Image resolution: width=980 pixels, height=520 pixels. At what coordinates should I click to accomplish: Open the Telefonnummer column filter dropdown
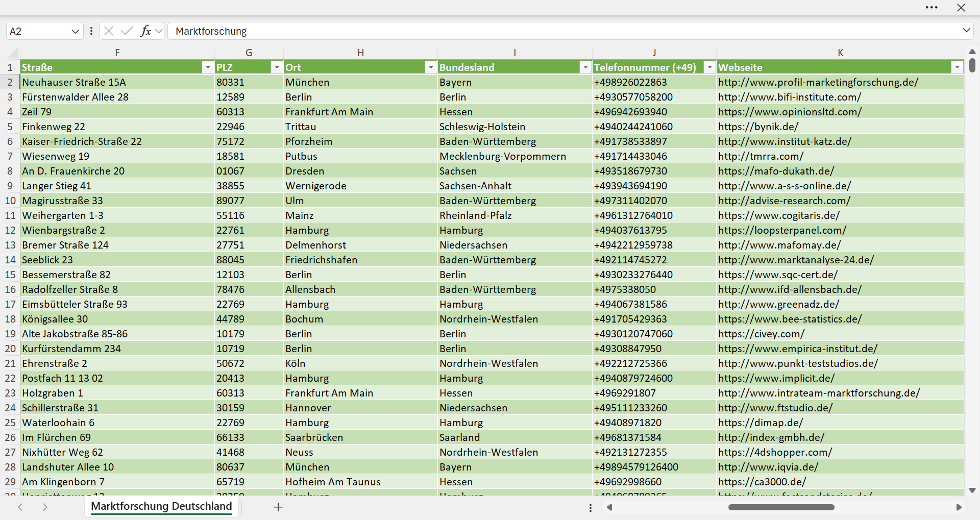(x=709, y=67)
